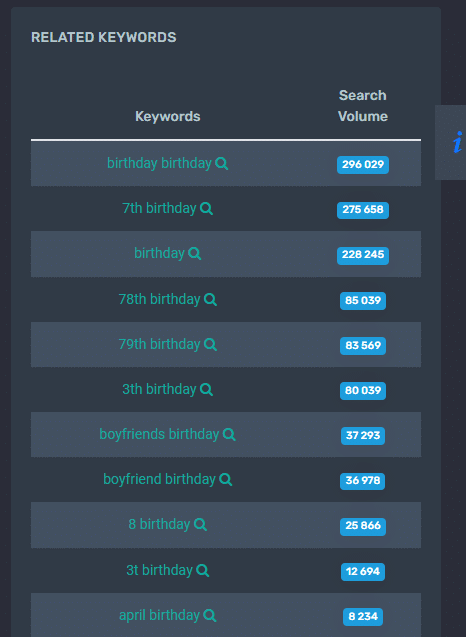This screenshot has width=466, height=637.
Task: Click the magnifier icon beside 'birthday birthday'
Action: (221, 164)
